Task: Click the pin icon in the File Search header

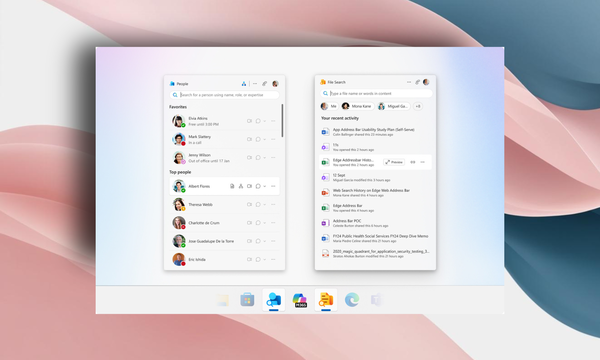Action: coord(417,82)
